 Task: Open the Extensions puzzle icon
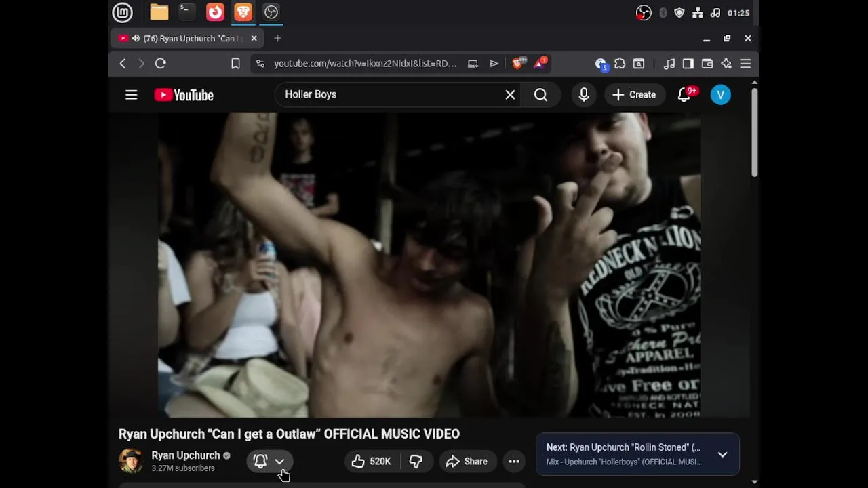tap(620, 64)
